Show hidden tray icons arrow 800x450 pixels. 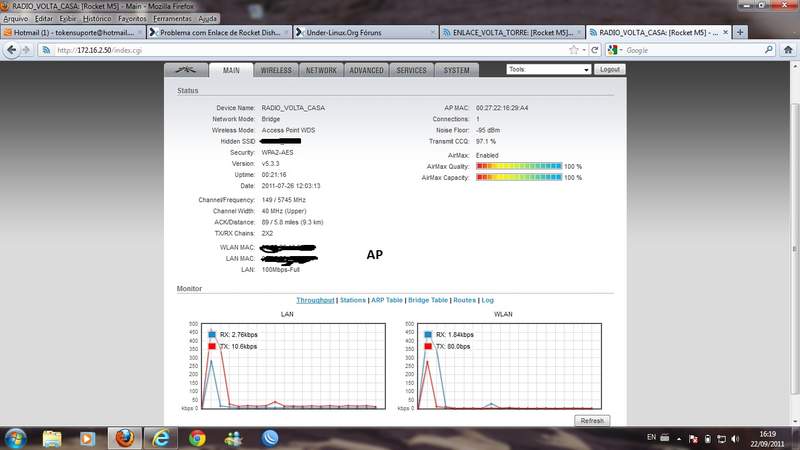[x=679, y=439]
